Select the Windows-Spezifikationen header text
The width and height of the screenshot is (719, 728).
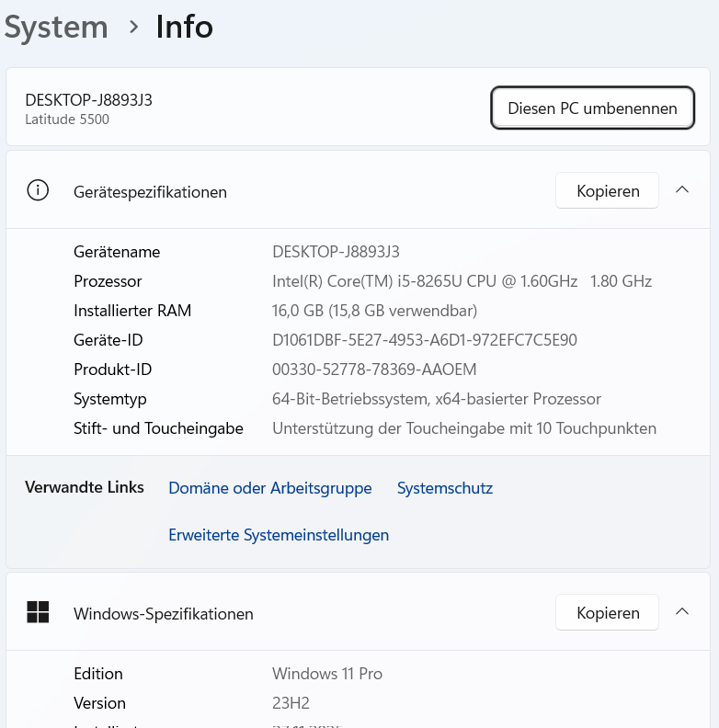tap(164, 614)
